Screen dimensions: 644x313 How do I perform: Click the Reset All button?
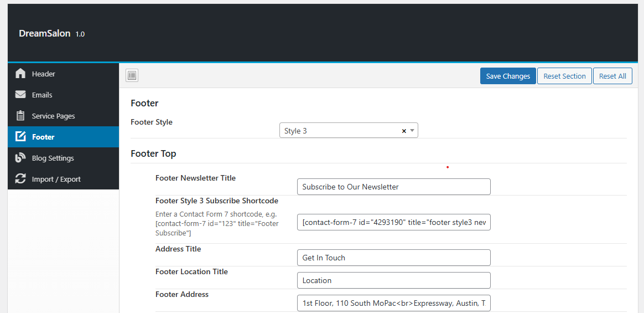point(612,76)
